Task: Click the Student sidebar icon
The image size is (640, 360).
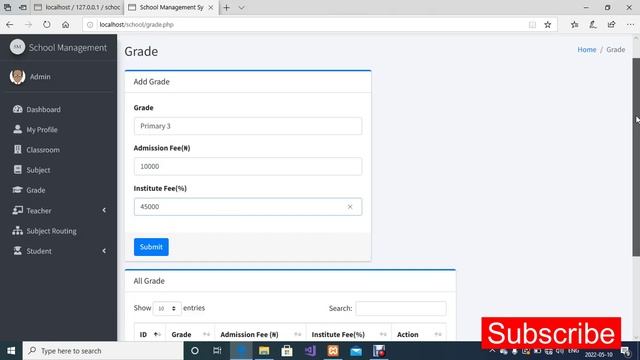Action: [x=18, y=251]
